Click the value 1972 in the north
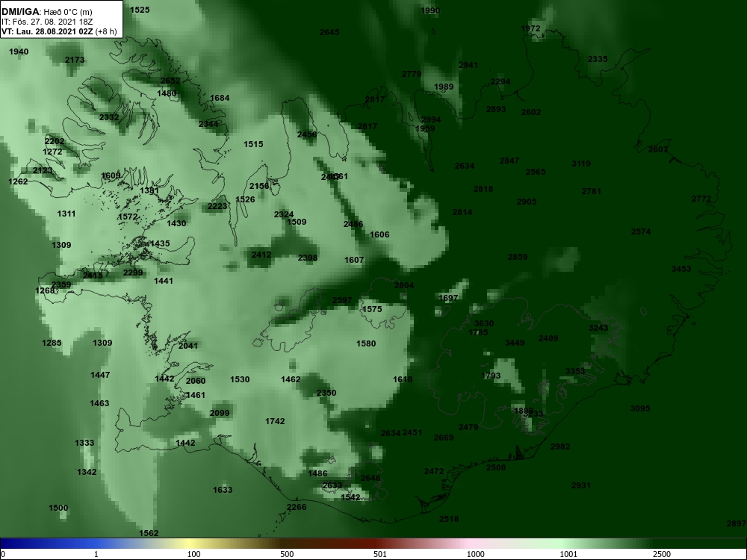 (530, 28)
